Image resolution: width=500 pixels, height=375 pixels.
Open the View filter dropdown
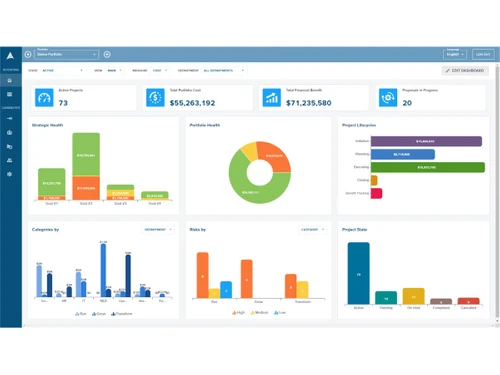point(115,71)
